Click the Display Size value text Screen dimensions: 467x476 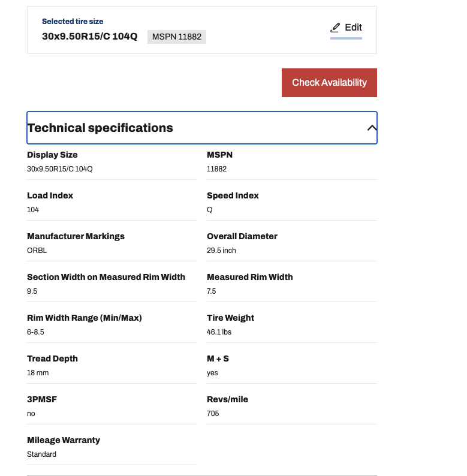[x=60, y=169]
